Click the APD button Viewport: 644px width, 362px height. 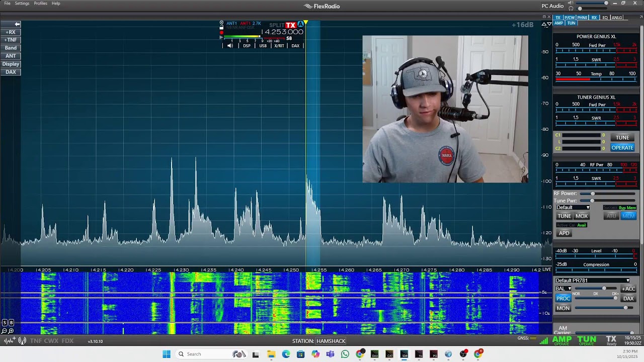coord(564,233)
